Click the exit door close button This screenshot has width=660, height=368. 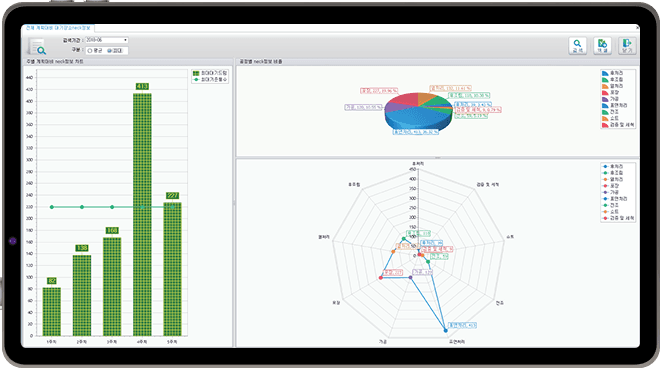tap(627, 45)
